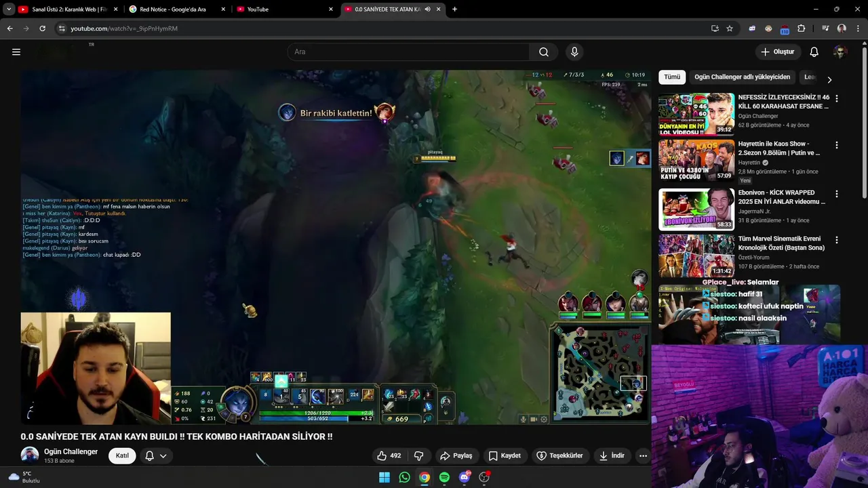Start voice search with the microphone icon
The width and height of the screenshot is (868, 488).
tap(574, 52)
